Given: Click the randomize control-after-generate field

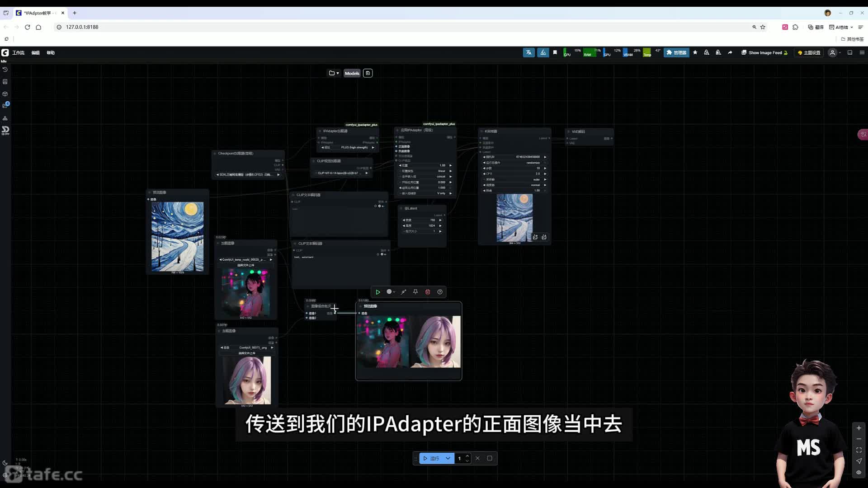Looking at the screenshot, I should (514, 163).
